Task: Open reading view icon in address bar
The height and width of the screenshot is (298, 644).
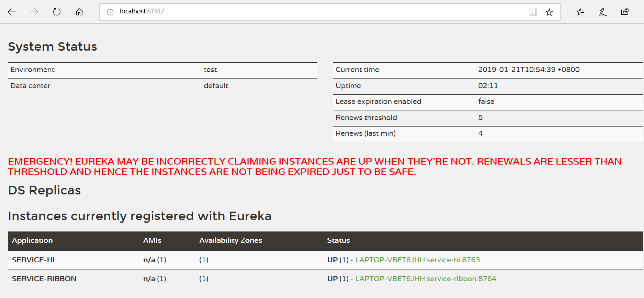Action: [x=532, y=12]
